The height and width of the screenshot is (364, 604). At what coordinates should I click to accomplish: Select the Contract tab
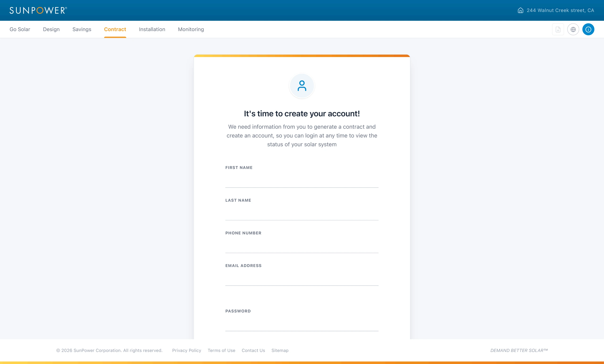tap(115, 29)
